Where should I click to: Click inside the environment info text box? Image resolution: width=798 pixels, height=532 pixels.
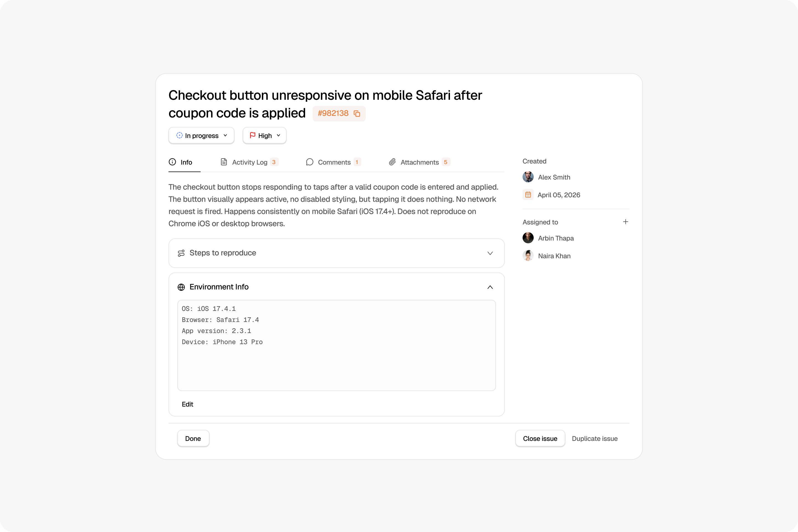click(x=337, y=346)
